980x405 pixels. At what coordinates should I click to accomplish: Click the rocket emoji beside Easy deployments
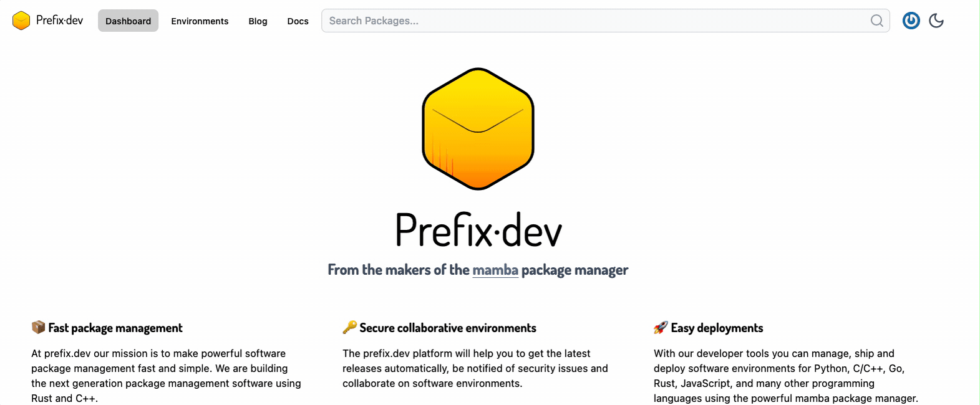tap(661, 327)
